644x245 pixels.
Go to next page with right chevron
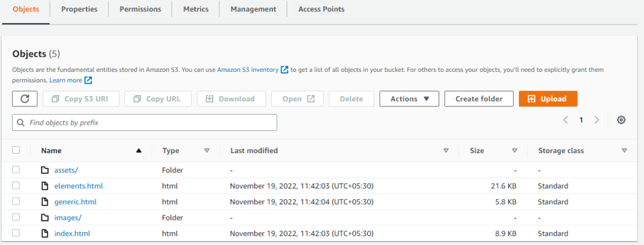(x=597, y=120)
